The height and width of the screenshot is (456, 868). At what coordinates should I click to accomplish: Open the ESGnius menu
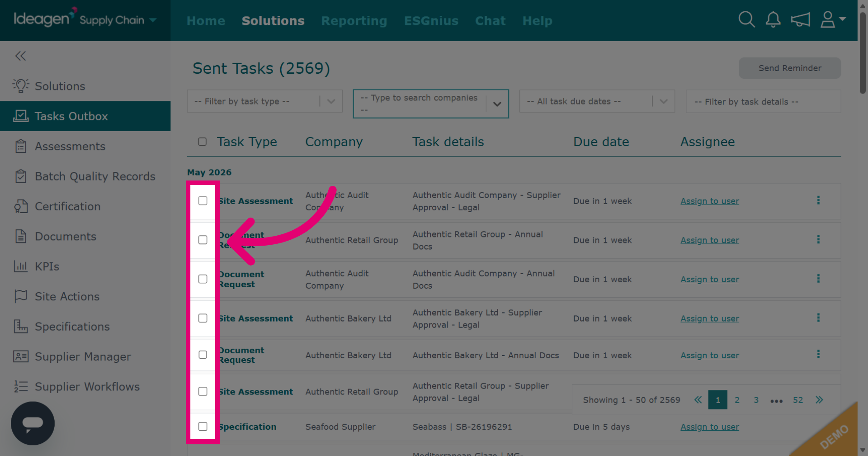[431, 21]
